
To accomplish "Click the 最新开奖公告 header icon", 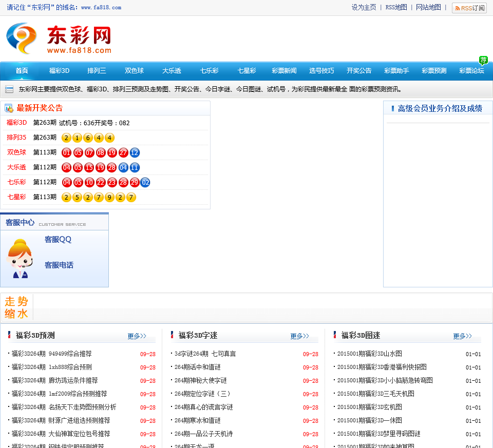I will coord(9,108).
